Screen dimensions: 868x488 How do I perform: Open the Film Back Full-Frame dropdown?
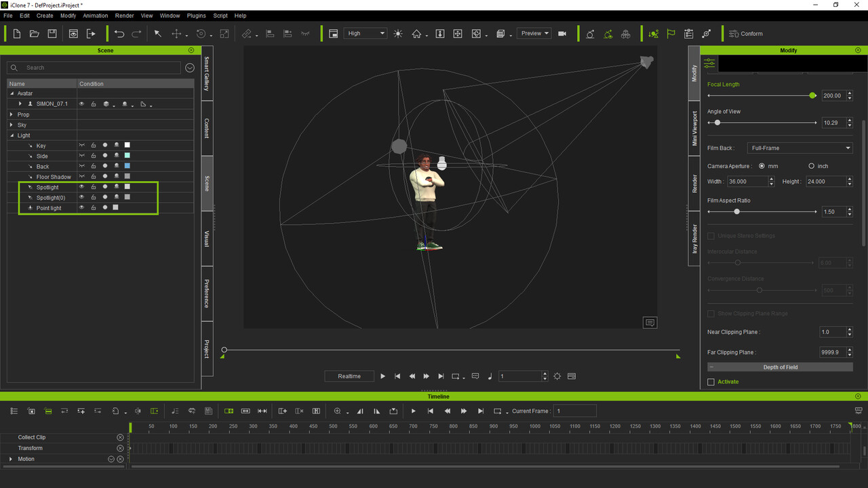(800, 148)
